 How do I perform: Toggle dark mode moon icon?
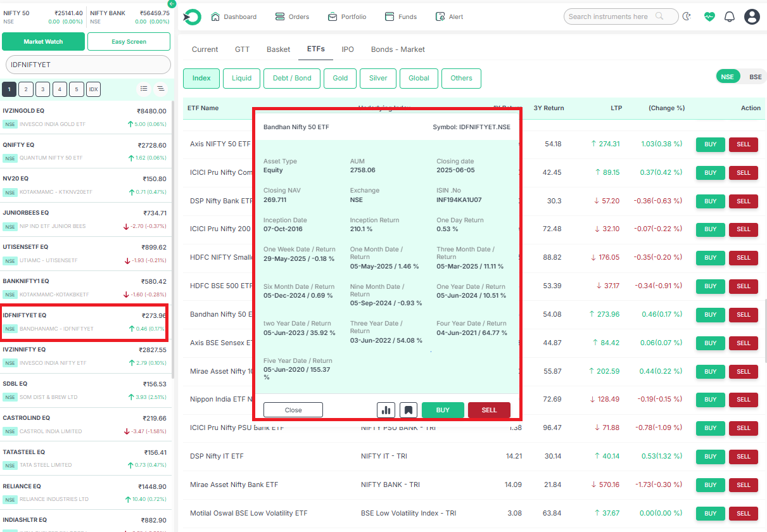click(x=687, y=16)
